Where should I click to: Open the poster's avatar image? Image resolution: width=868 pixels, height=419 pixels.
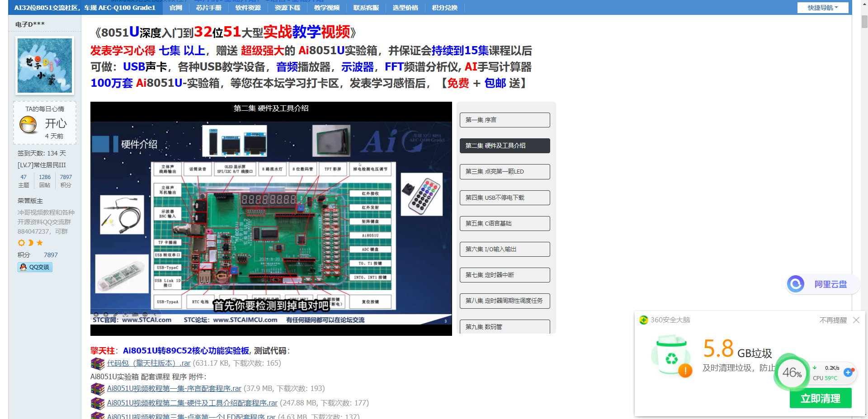(x=45, y=66)
